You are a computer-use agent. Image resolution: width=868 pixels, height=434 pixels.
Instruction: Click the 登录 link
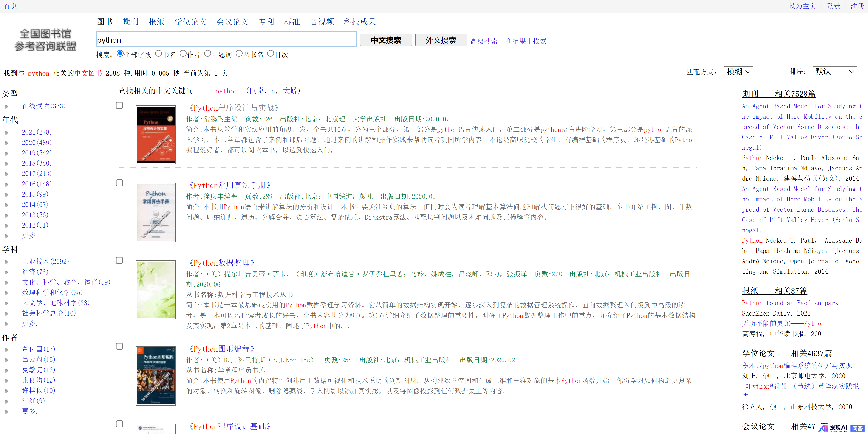[x=833, y=6]
